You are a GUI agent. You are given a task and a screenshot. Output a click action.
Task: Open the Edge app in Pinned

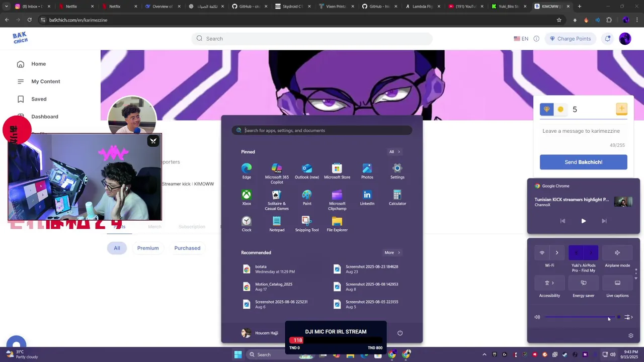(247, 171)
